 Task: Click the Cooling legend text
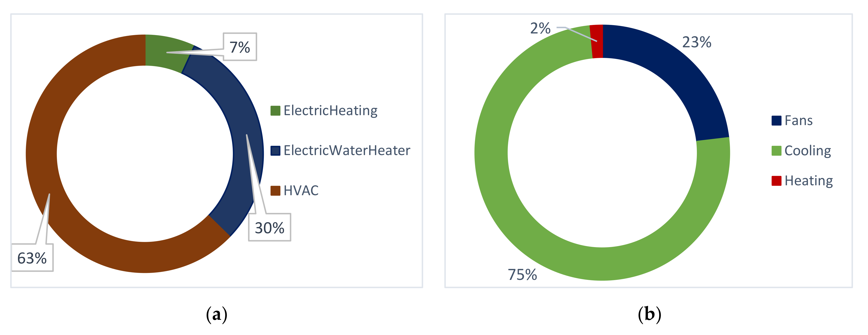tap(807, 151)
